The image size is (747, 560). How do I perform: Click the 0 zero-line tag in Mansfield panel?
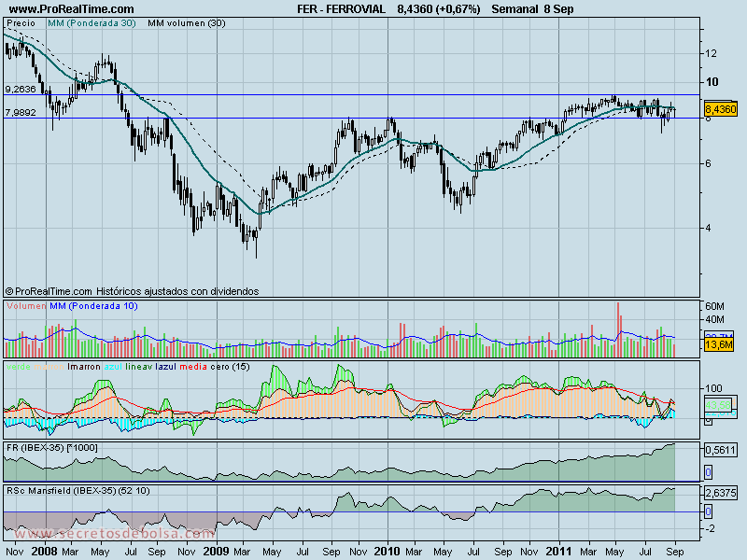click(708, 511)
